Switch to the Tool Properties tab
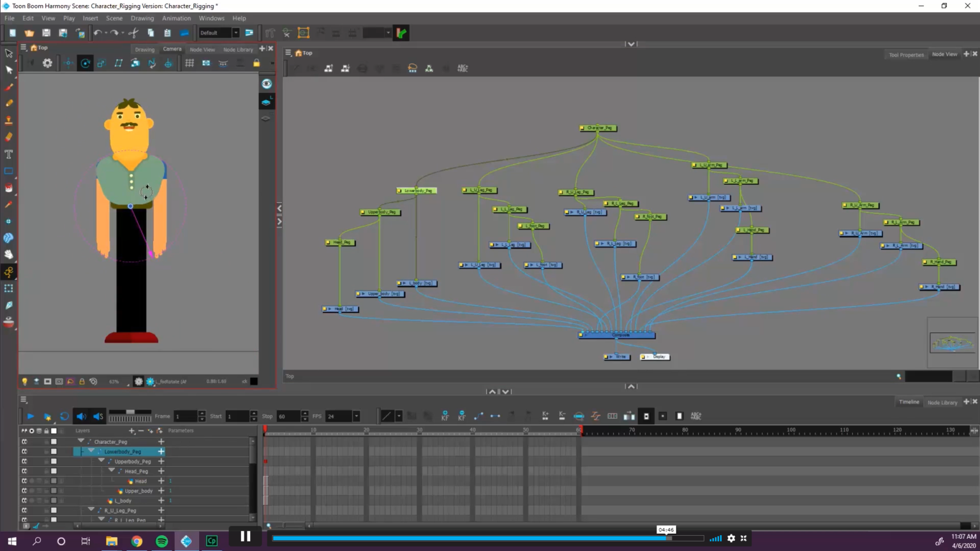This screenshot has height=551, width=980. coord(906,55)
